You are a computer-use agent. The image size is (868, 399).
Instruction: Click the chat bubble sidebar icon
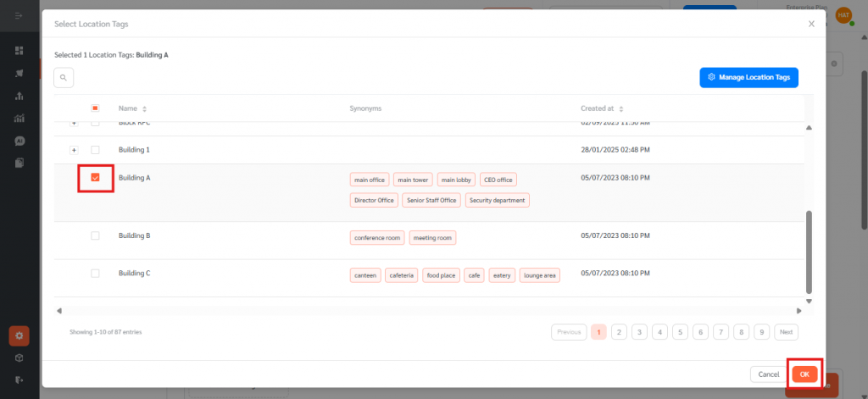pos(19,141)
